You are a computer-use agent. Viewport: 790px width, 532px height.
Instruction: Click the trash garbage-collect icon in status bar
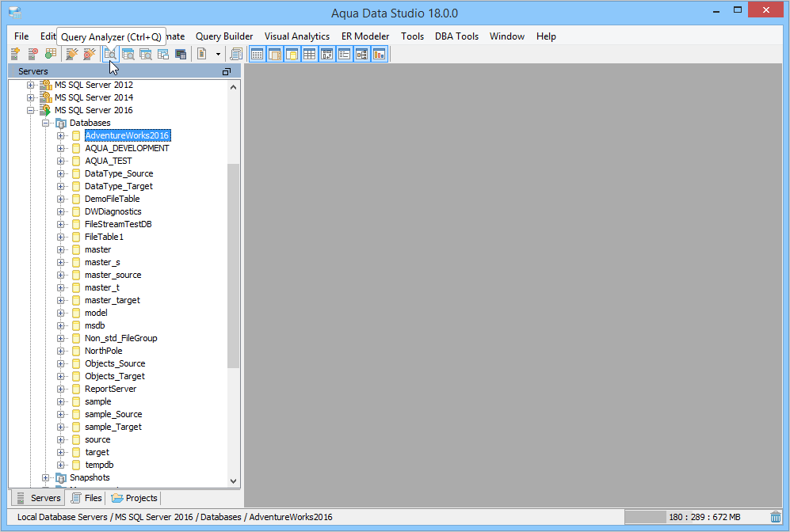point(776,517)
